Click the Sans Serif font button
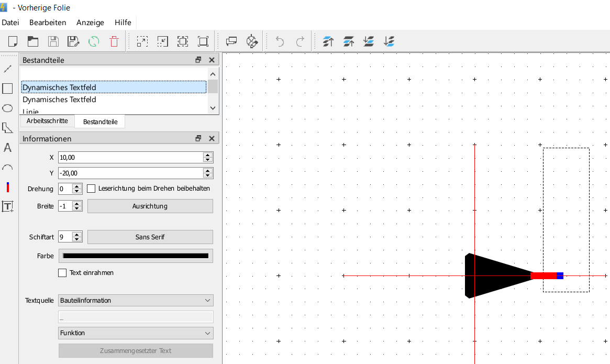Image resolution: width=610 pixels, height=364 pixels. (150, 237)
